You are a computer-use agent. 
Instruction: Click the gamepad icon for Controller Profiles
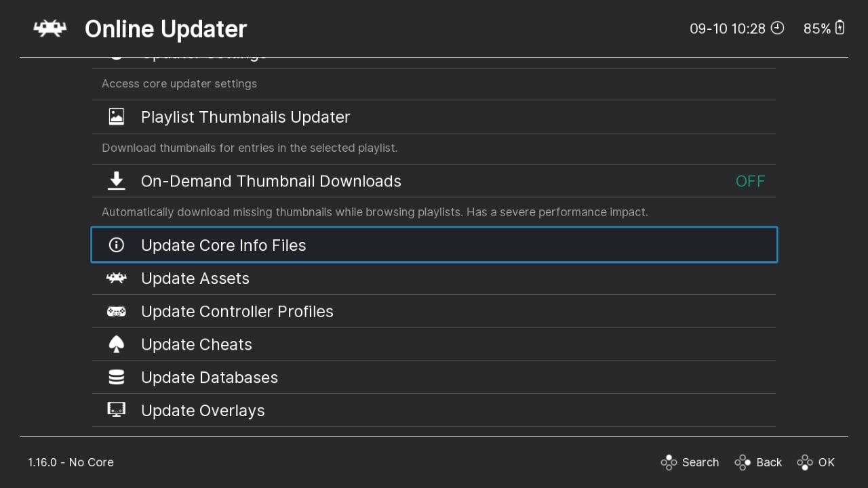[117, 311]
